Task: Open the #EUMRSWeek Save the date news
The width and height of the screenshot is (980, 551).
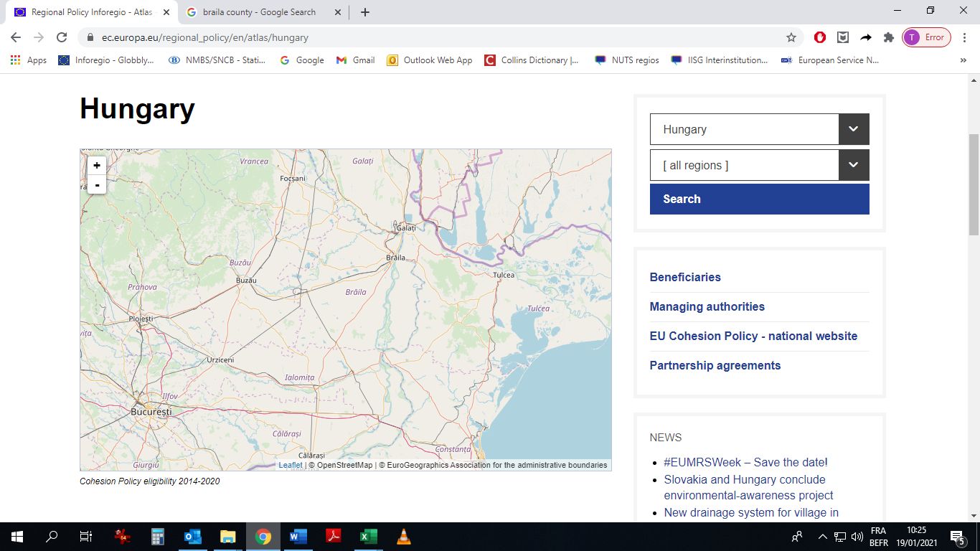Action: click(745, 462)
